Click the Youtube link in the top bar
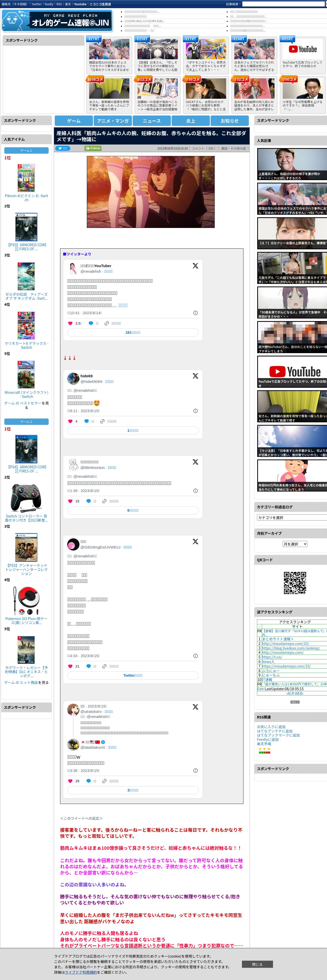 point(80,4)
